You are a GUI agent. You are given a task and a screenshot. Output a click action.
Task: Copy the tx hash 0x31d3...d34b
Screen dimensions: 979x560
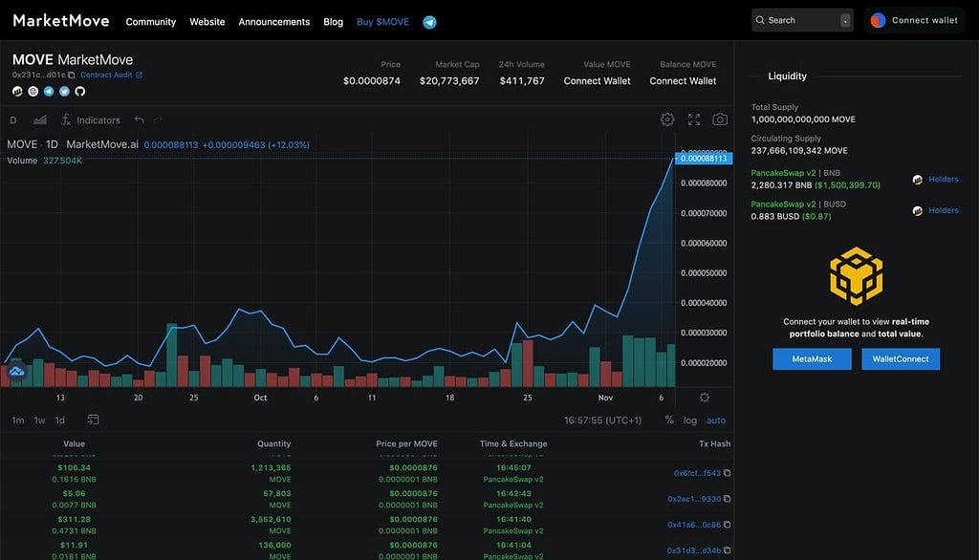click(x=727, y=550)
